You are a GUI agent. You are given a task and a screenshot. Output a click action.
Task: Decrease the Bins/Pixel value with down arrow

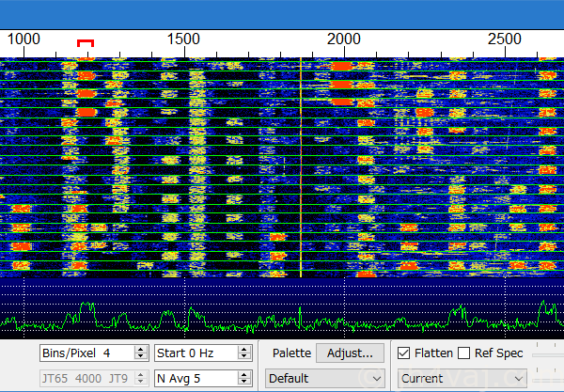click(x=140, y=357)
